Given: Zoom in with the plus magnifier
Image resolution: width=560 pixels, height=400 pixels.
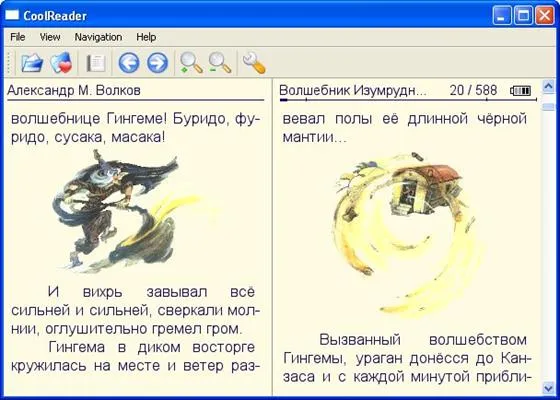Looking at the screenshot, I should [x=191, y=63].
